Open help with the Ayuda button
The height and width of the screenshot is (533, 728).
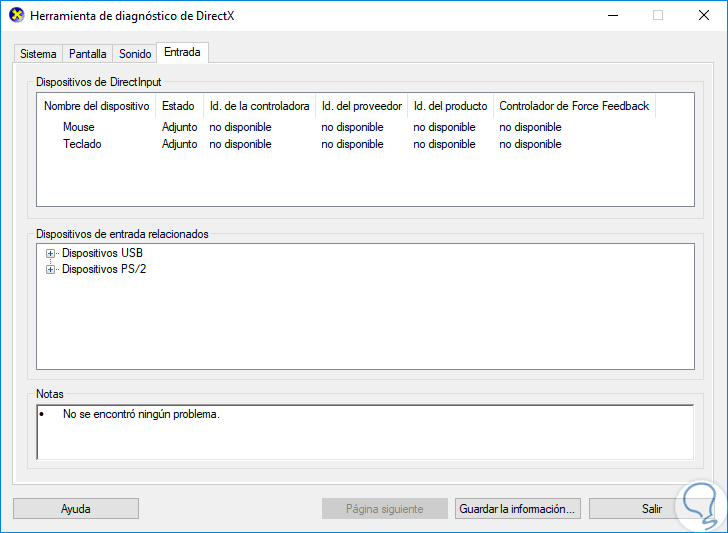pos(76,508)
